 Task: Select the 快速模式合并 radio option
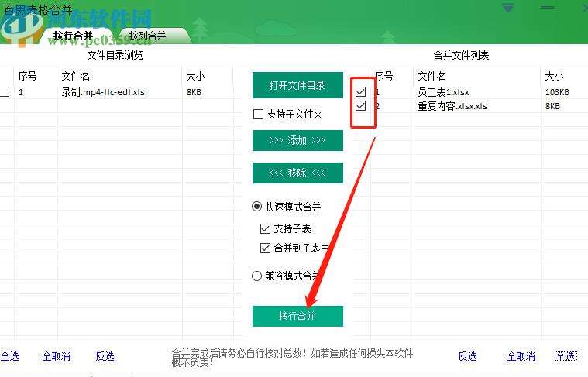257,207
